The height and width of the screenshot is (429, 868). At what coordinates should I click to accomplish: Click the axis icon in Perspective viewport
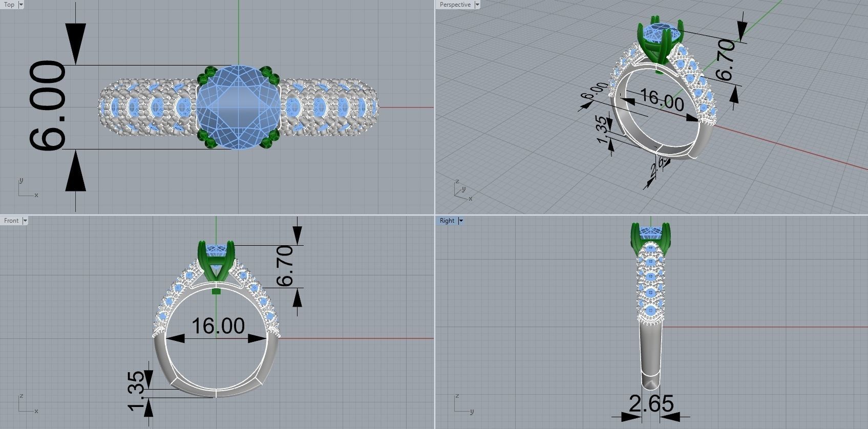pyautogui.click(x=463, y=190)
